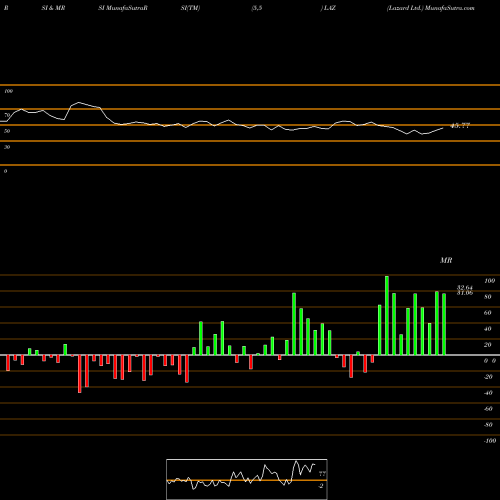Click the tallest green bar in MR histogram
The width and height of the screenshot is (500, 500).
coord(387,315)
